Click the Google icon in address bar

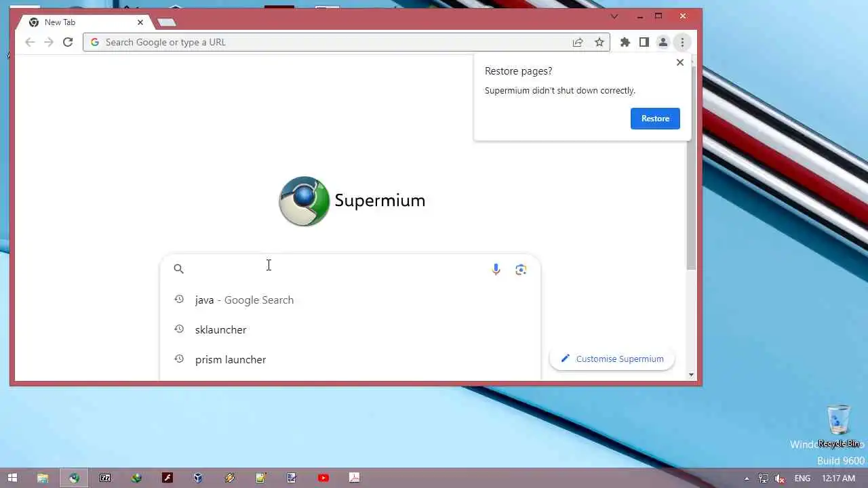(x=95, y=42)
